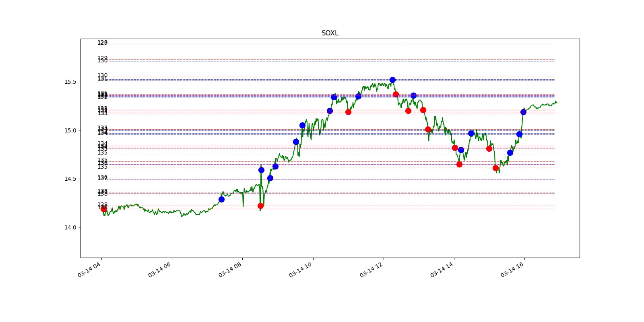The width and height of the screenshot is (644, 322).
Task: Select the 15.5 y-axis tick label
Action: (70, 82)
